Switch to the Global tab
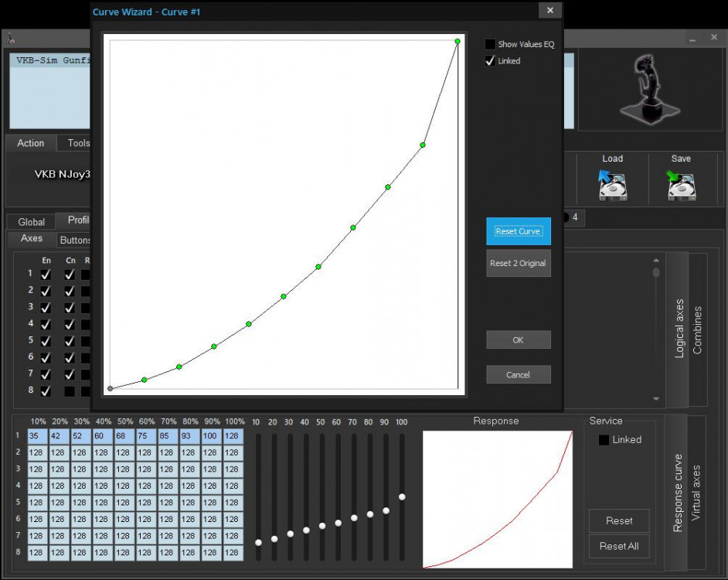728x580 pixels. click(x=31, y=222)
